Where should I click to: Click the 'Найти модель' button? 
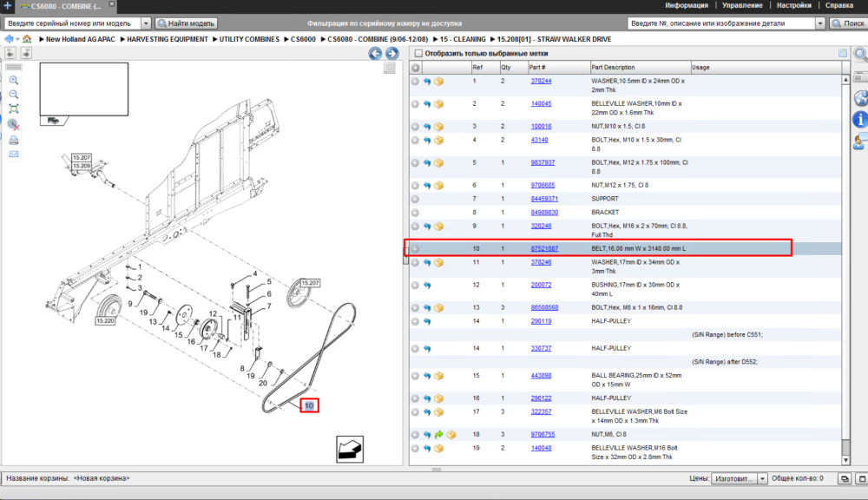(x=187, y=23)
